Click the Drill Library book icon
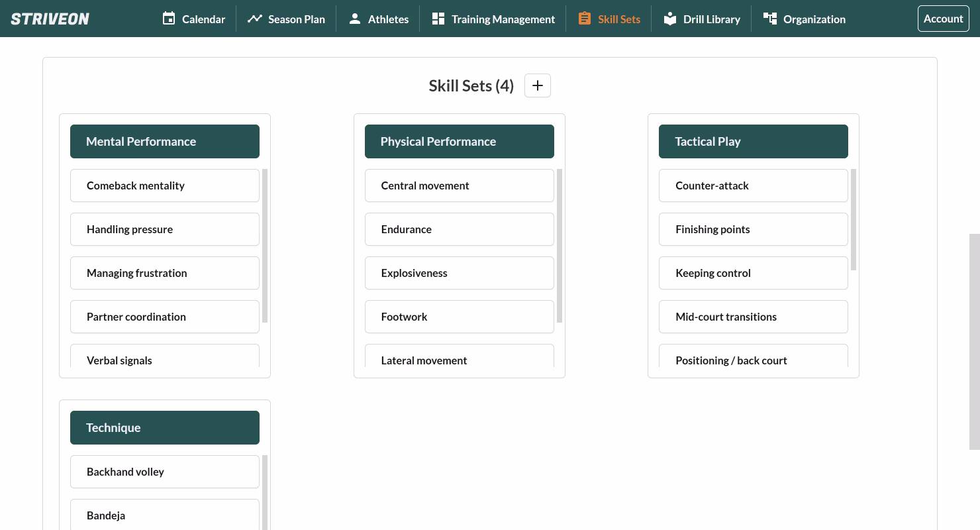980x530 pixels. [x=670, y=19]
